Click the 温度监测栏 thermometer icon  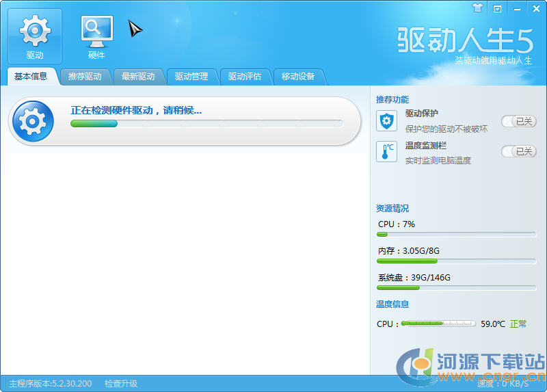click(386, 151)
